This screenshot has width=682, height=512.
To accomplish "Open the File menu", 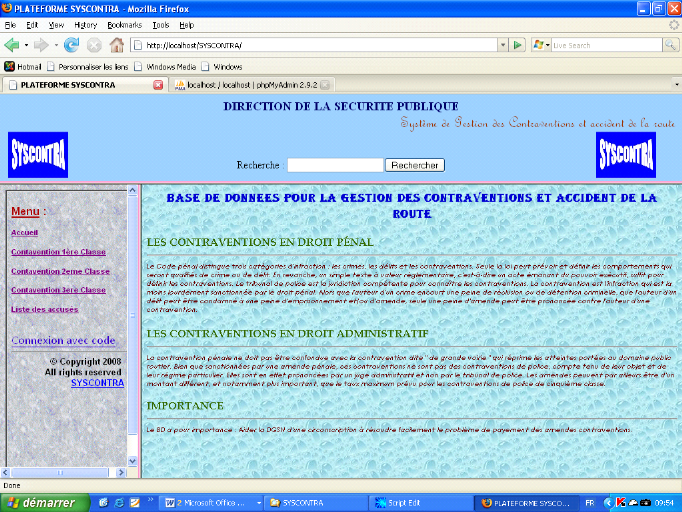I will [x=10, y=25].
